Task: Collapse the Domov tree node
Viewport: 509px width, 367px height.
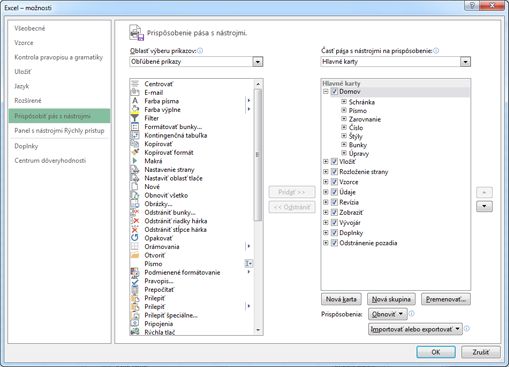Action: click(326, 92)
